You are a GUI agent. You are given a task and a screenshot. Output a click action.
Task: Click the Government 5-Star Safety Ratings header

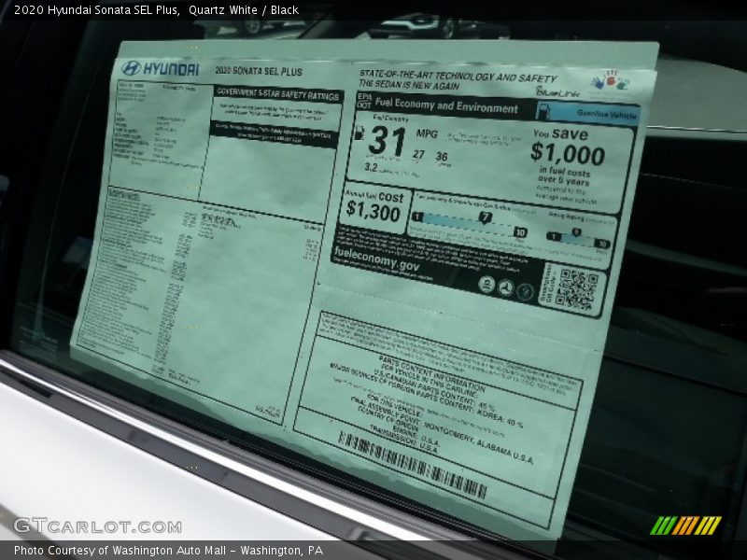tap(277, 93)
